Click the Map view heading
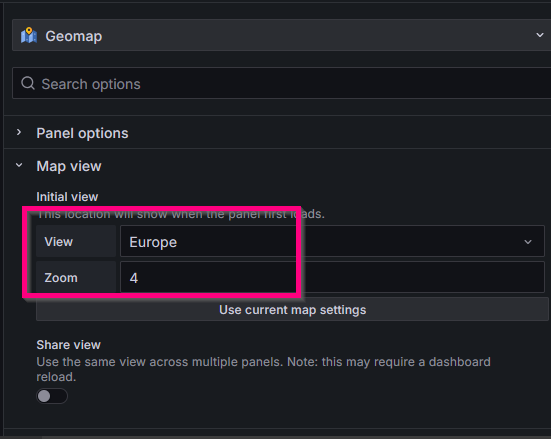The width and height of the screenshot is (551, 439). tap(69, 166)
